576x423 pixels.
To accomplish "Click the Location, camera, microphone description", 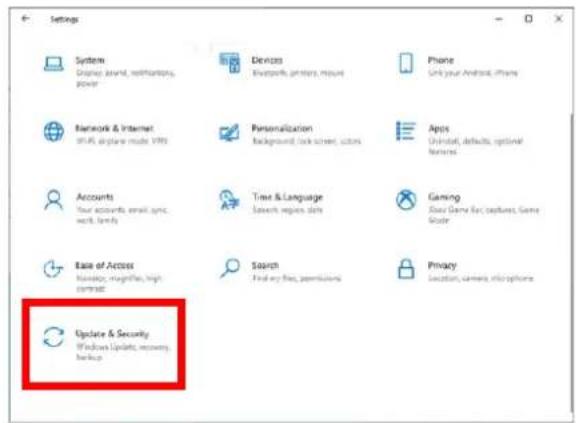I will [x=480, y=278].
